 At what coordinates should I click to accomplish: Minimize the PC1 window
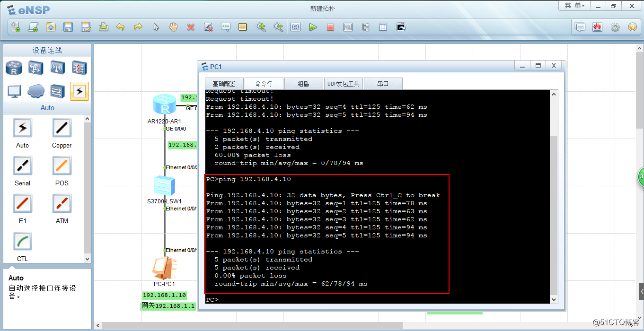[x=522, y=66]
